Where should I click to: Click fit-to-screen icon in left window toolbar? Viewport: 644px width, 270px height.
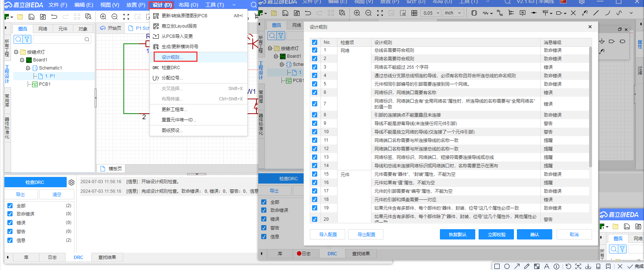pyautogui.click(x=126, y=17)
